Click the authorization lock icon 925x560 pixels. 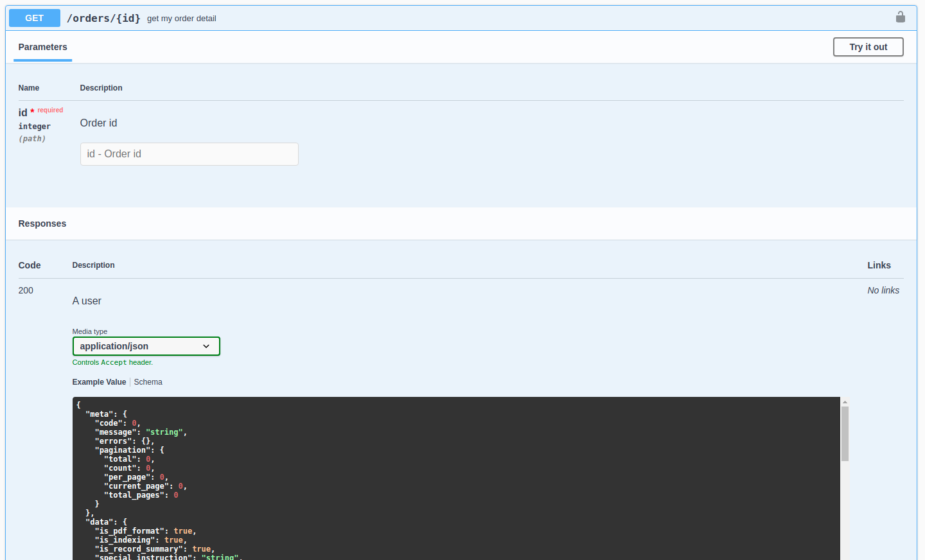pos(901,17)
